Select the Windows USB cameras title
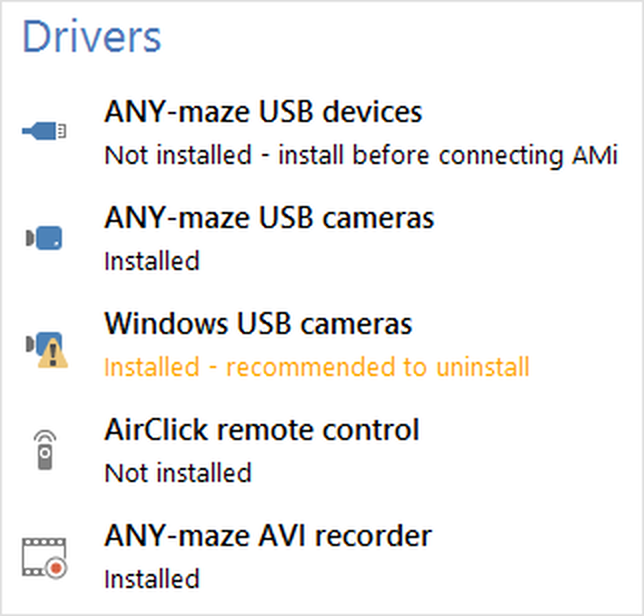This screenshot has width=644, height=616. pos(258,324)
